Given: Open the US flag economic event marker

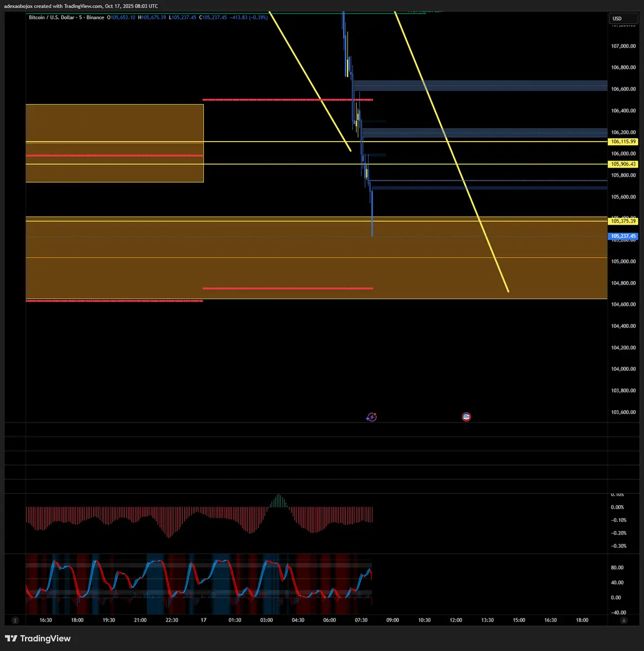Looking at the screenshot, I should pyautogui.click(x=466, y=417).
